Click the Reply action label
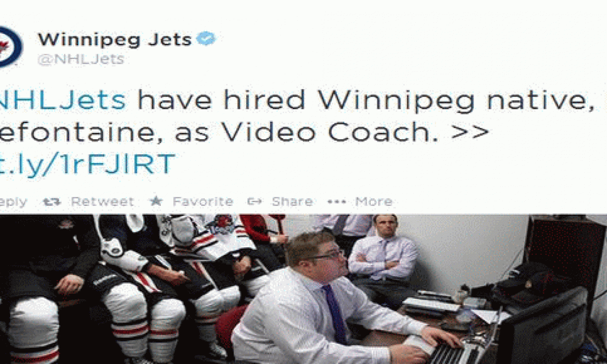The height and width of the screenshot is (364, 607). [13, 202]
